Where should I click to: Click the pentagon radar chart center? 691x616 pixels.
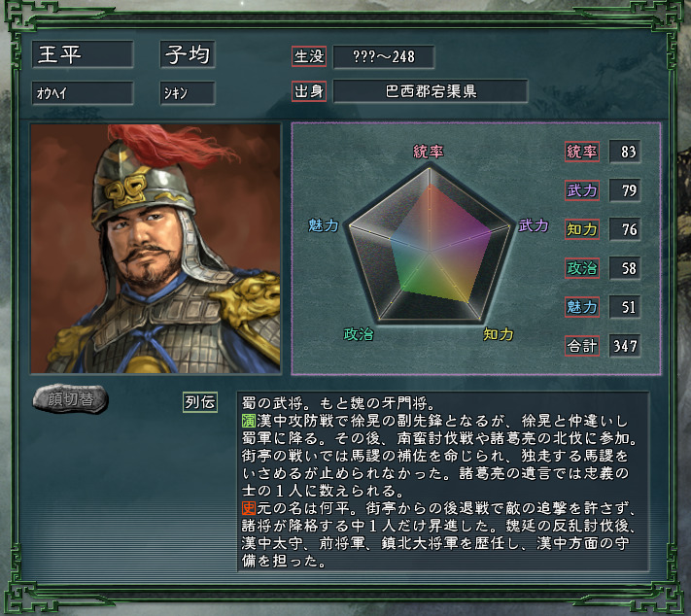click(x=429, y=252)
